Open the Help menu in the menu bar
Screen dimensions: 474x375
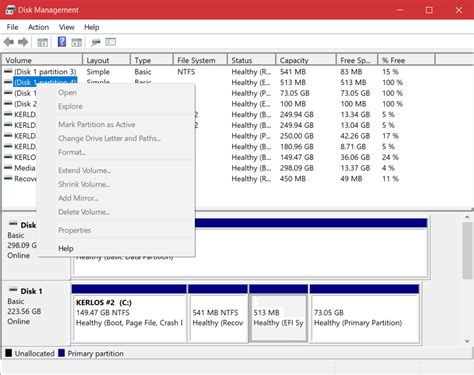pos(92,27)
